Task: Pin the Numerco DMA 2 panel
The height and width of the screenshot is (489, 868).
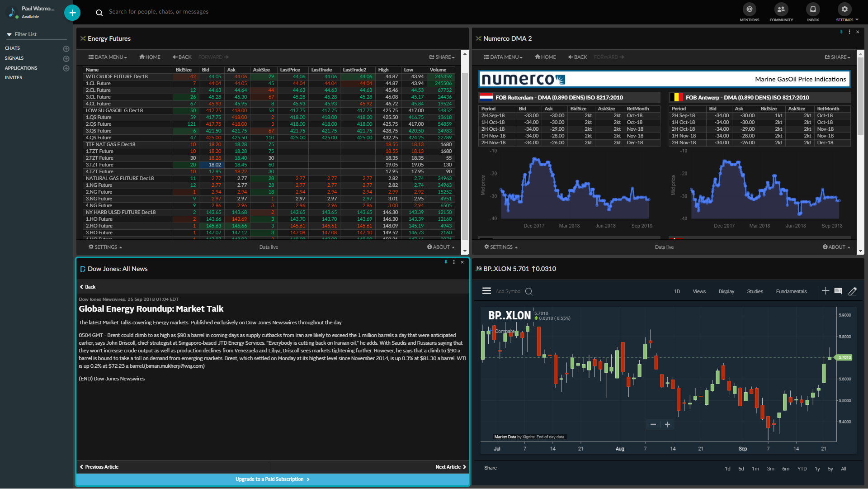Action: click(x=841, y=32)
